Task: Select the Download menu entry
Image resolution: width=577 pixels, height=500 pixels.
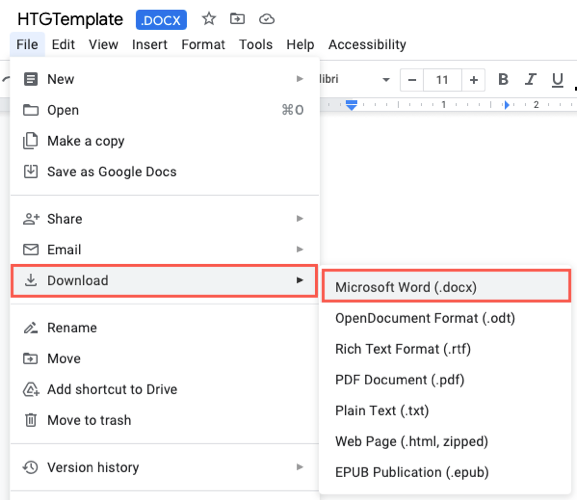Action: coord(164,280)
